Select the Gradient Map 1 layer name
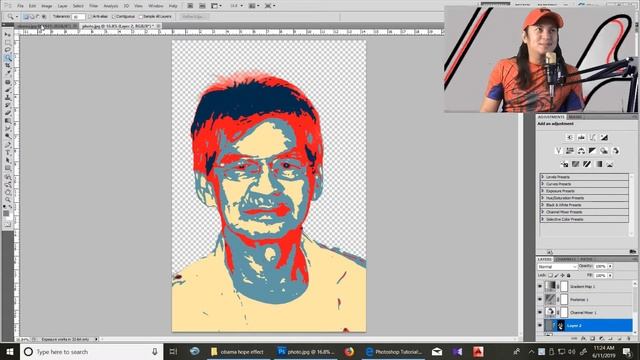Image resolution: width=640 pixels, height=360 pixels. (582, 287)
